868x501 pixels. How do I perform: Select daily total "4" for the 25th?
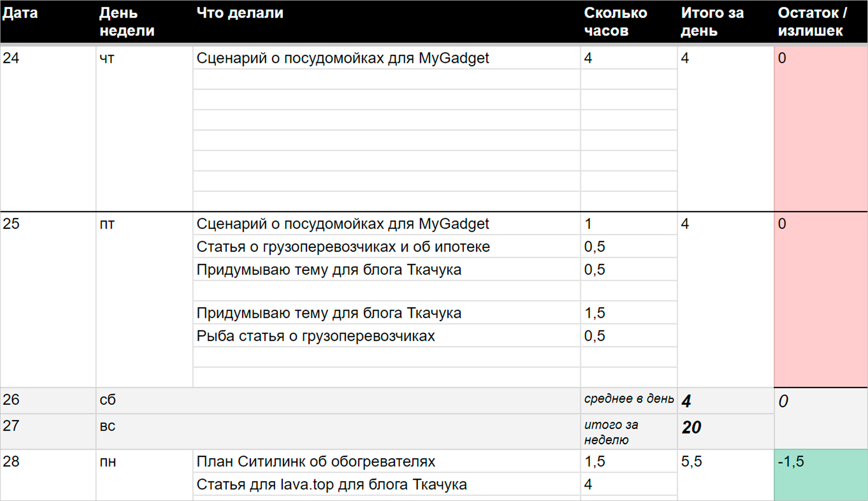[726, 300]
